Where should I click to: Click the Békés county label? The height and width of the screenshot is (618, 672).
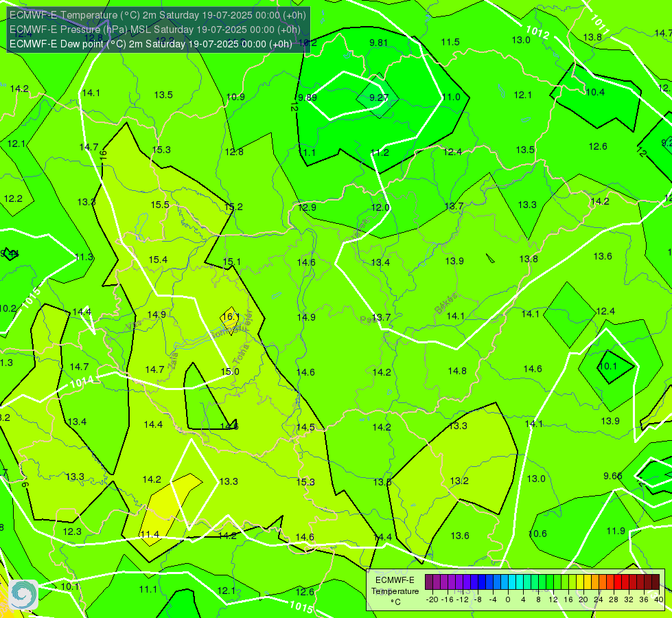(x=446, y=304)
